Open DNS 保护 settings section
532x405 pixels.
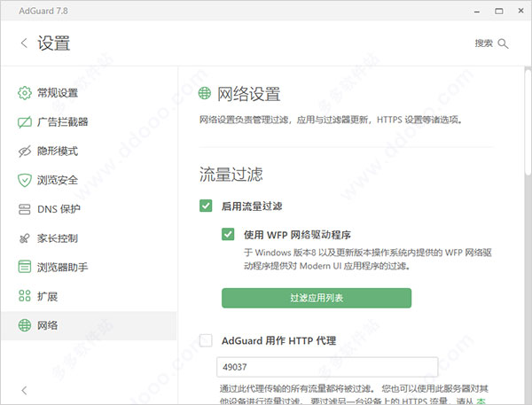pyautogui.click(x=89, y=209)
